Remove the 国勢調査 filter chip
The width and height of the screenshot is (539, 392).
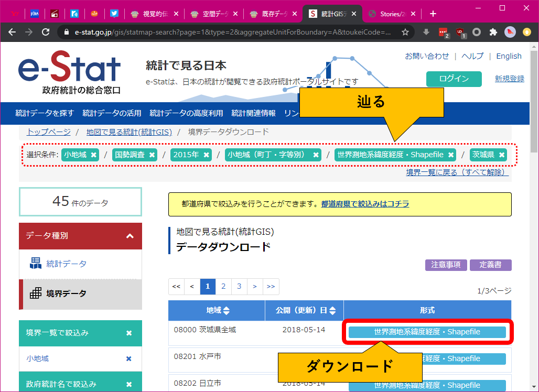152,155
